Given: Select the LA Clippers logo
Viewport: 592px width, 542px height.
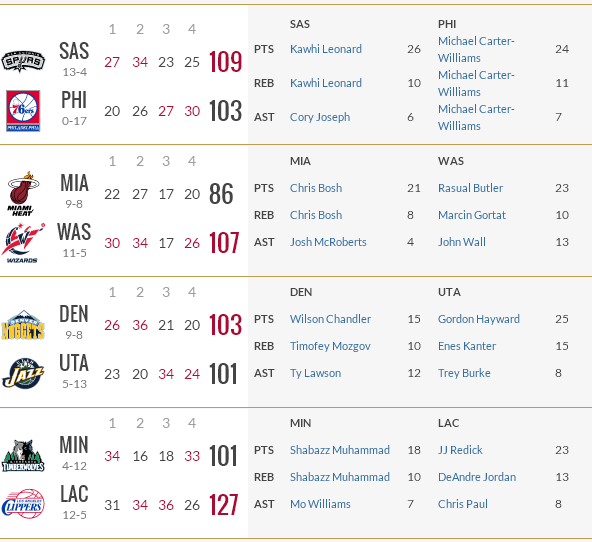Looking at the screenshot, I should pyautogui.click(x=23, y=504).
